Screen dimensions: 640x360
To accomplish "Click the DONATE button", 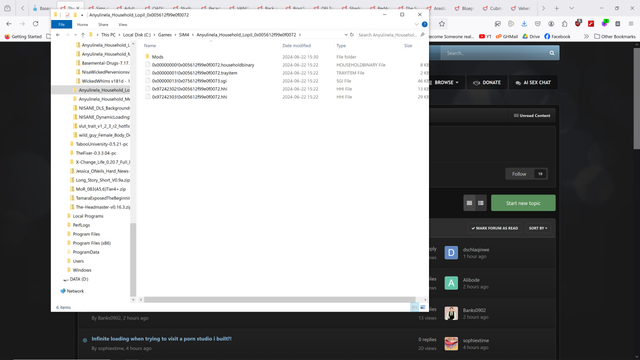I will point(487,82).
